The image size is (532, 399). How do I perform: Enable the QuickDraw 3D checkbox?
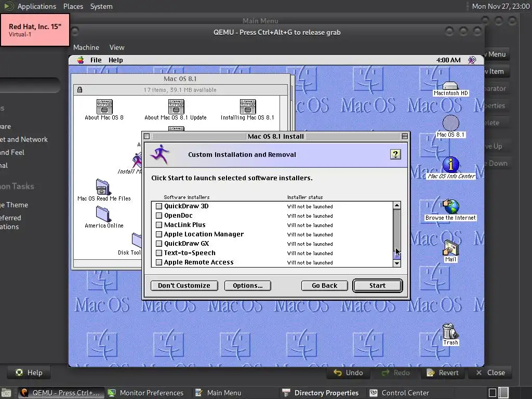pyautogui.click(x=159, y=206)
